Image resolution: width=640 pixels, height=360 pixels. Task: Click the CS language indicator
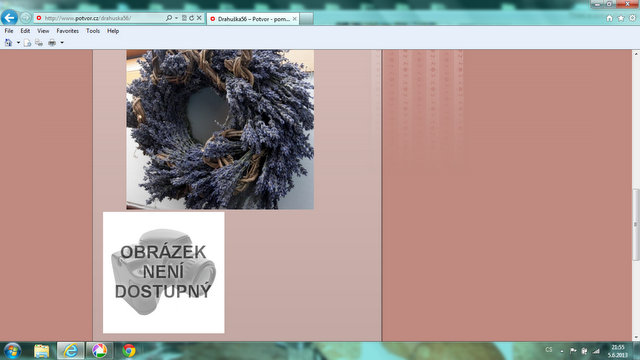click(x=549, y=350)
